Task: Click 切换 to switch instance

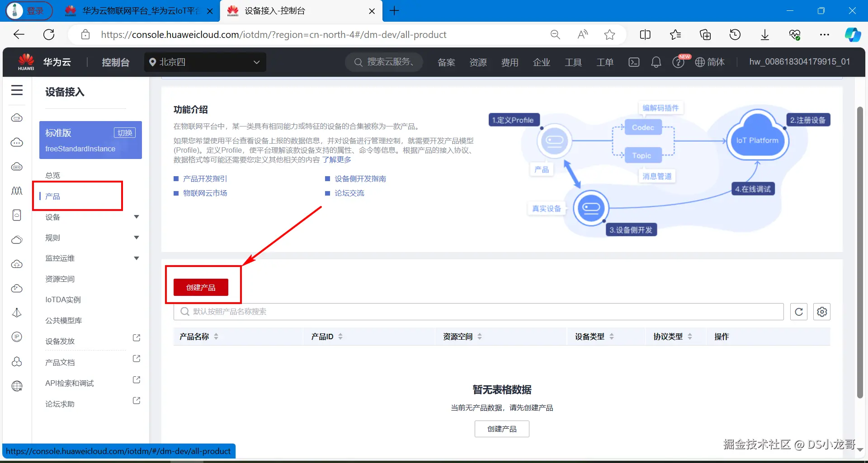Action: coord(125,133)
